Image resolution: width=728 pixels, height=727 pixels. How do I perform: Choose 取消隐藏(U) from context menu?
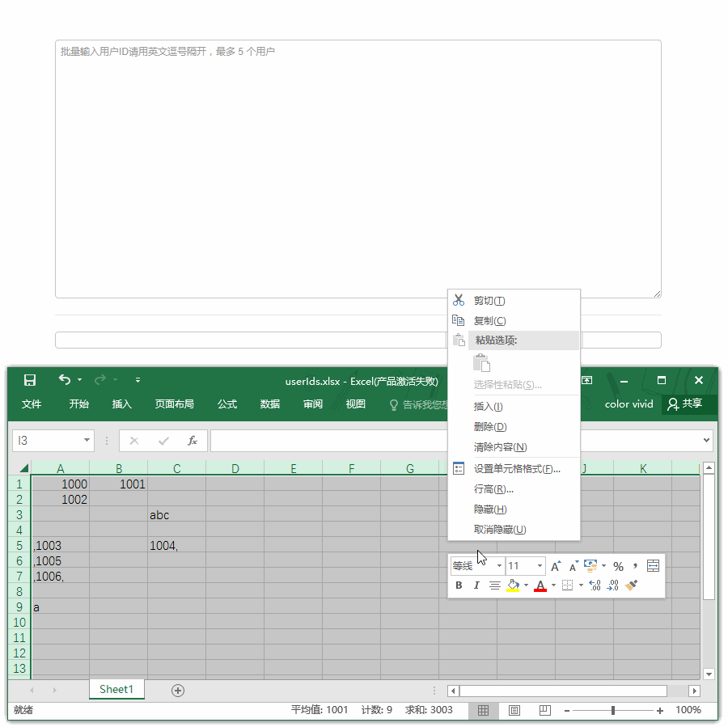(514, 529)
